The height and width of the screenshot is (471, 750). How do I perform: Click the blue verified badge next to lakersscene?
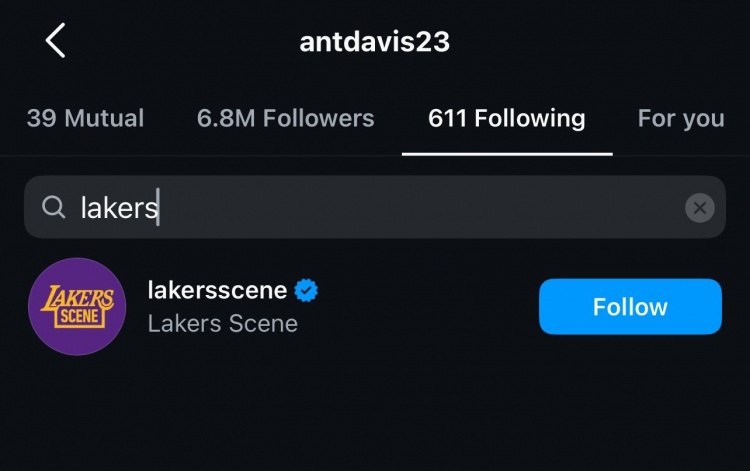pos(307,291)
